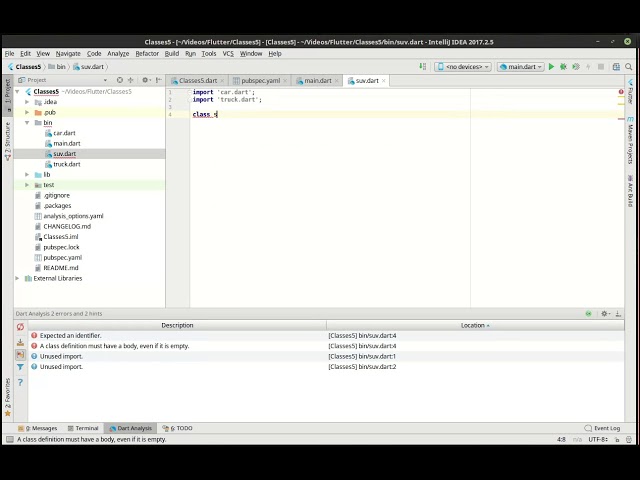
Task: Open Search Everywhere magnifier icon
Action: (629, 67)
